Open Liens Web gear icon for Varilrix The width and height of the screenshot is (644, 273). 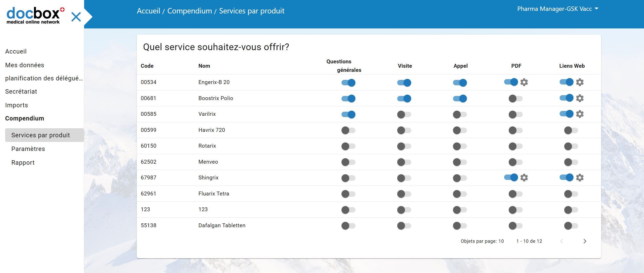(580, 114)
